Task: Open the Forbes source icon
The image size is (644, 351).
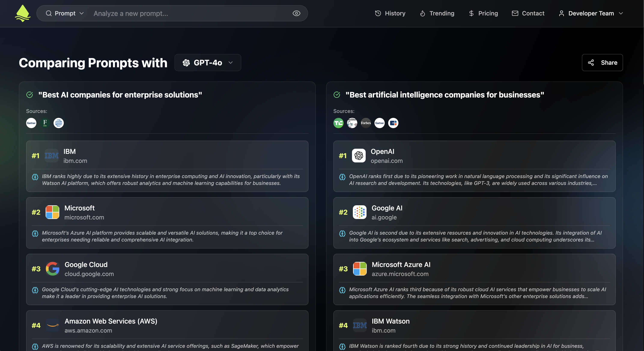Action: 365,123
